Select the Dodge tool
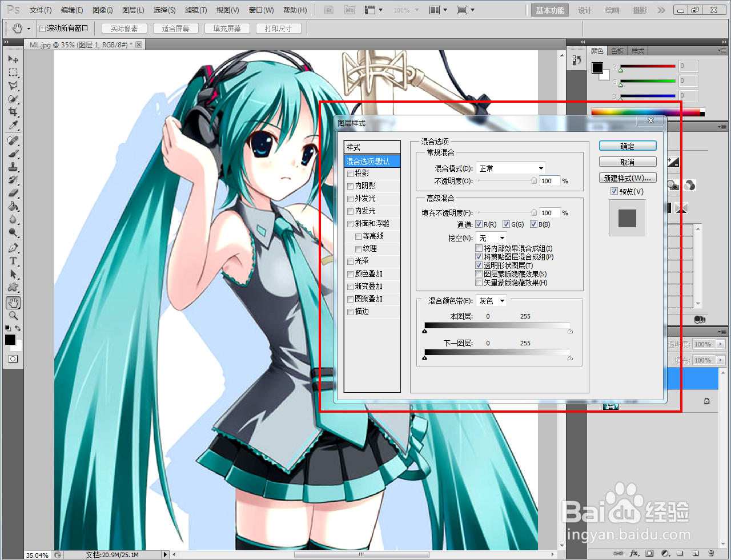Image resolution: width=731 pixels, height=560 pixels. coord(13,232)
